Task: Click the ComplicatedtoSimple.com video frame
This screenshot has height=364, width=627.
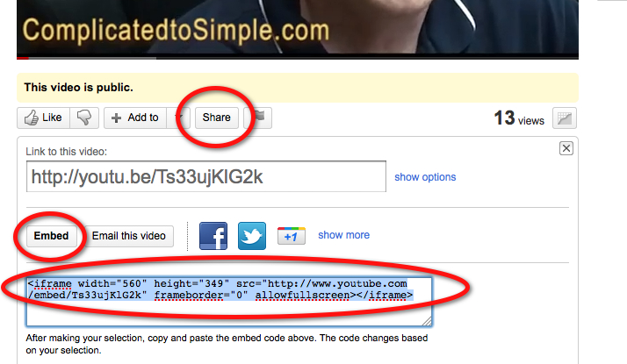Action: click(298, 27)
